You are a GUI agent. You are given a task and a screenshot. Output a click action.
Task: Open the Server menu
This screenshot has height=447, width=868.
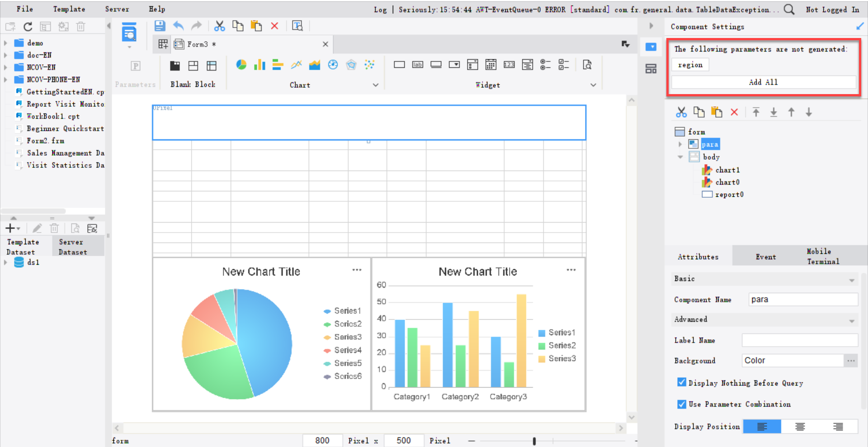click(117, 9)
